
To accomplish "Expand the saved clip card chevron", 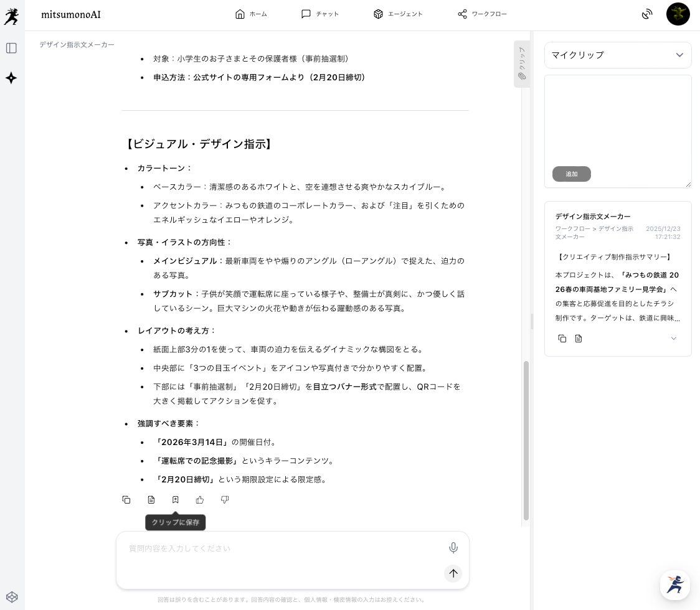I will (673, 339).
